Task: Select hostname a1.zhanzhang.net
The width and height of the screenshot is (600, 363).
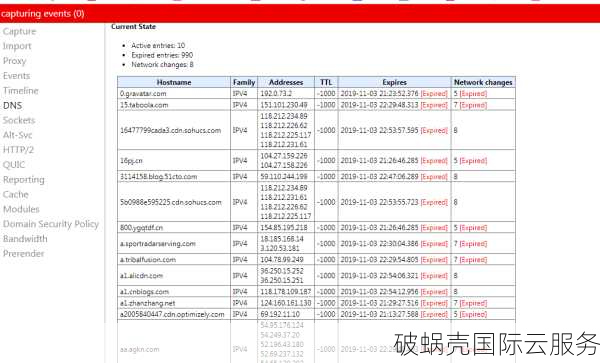Action: 147,303
